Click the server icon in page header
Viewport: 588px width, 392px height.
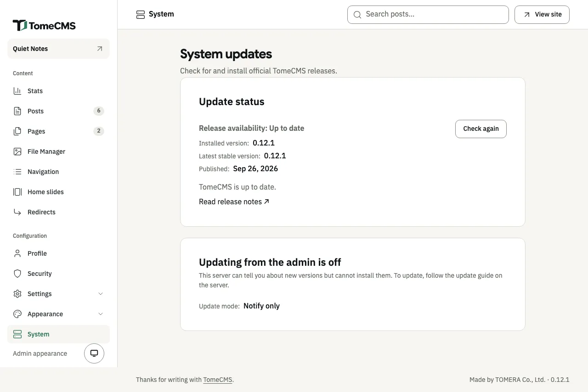click(141, 15)
